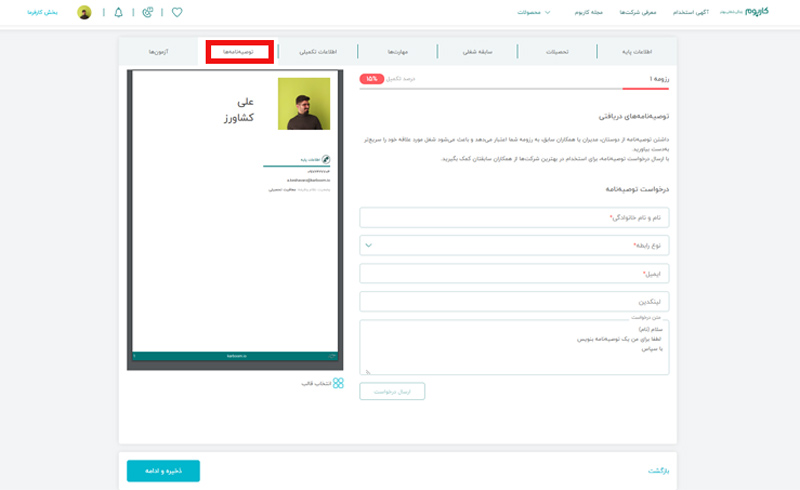Click the توصیه‌نامه‌های دریافتی heading

coord(634,116)
